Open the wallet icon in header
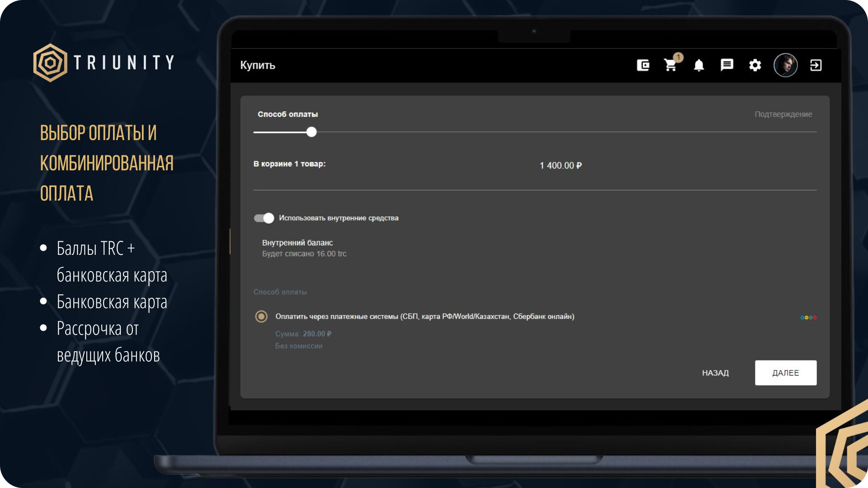 tap(643, 65)
